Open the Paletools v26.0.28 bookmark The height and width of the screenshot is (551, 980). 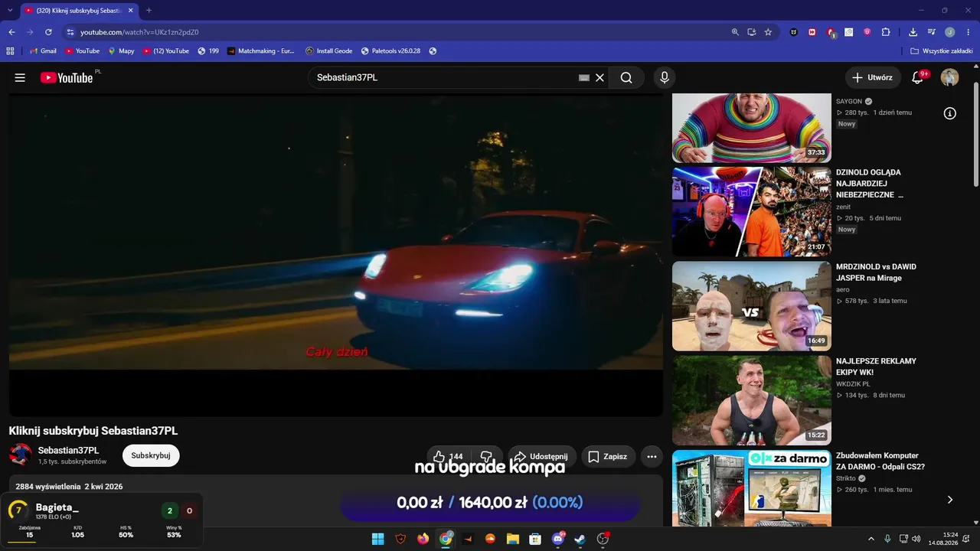[390, 51]
